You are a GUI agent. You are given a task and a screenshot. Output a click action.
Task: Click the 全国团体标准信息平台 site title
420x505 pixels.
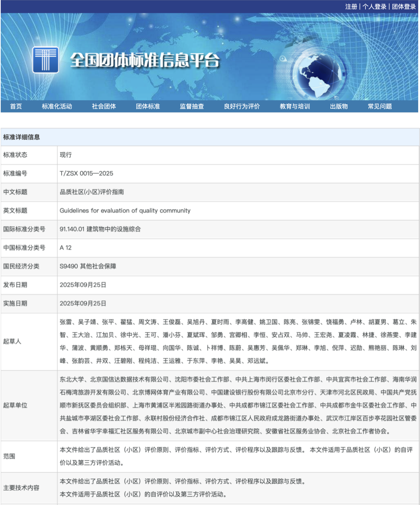coord(145,60)
